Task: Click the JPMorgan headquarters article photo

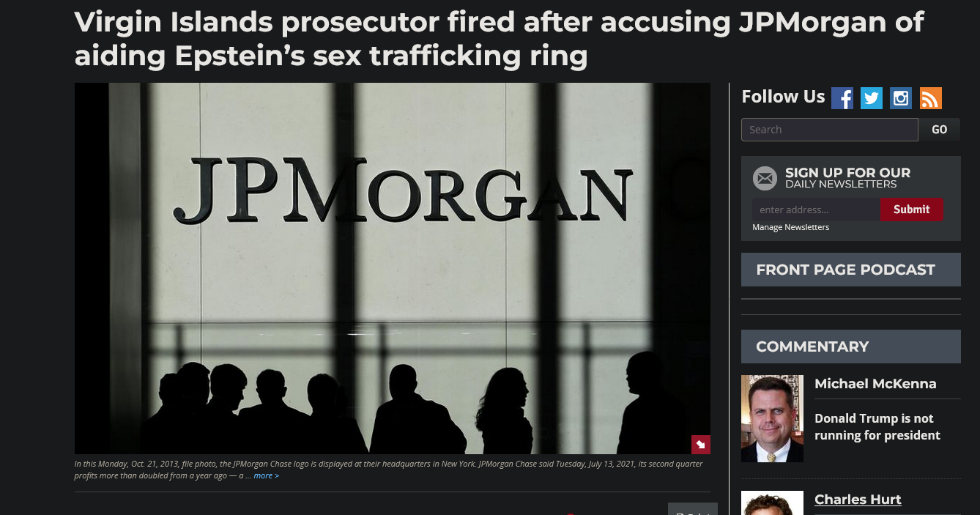Action: click(393, 268)
